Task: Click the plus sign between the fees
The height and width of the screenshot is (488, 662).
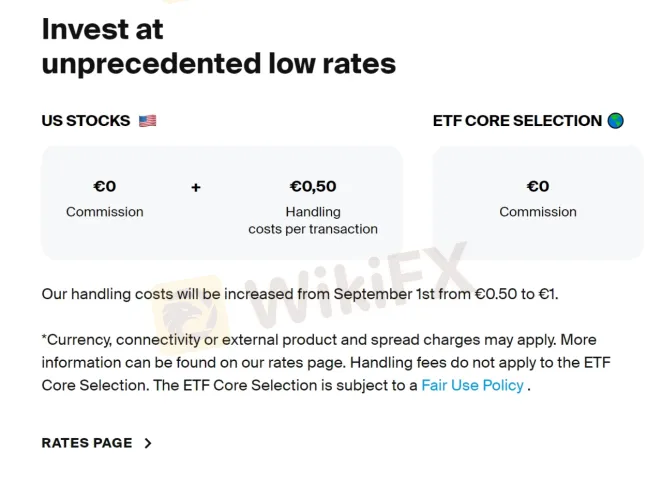Action: [x=195, y=187]
